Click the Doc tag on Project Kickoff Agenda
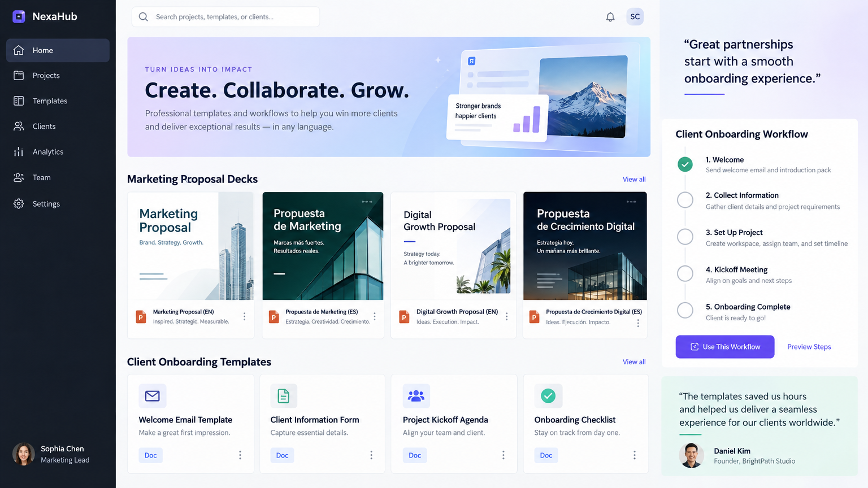This screenshot has height=488, width=868. tap(415, 455)
